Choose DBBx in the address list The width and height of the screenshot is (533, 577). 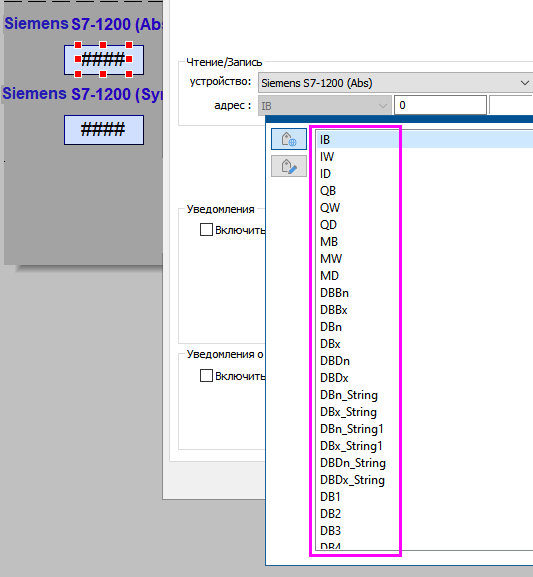(x=425, y=310)
